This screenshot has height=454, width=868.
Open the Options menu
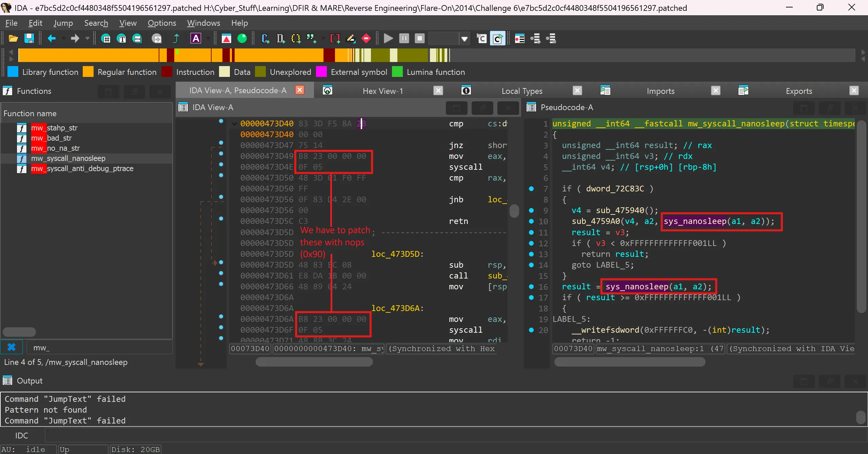162,23
